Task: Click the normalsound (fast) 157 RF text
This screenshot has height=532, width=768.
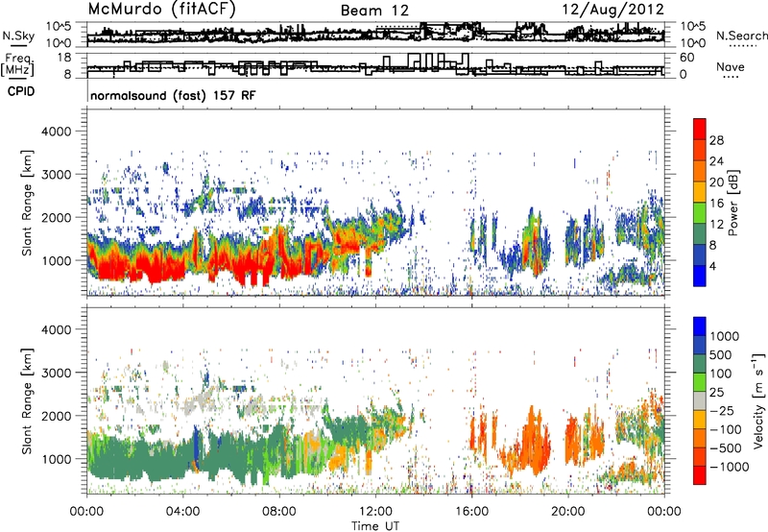Action: coord(173,95)
